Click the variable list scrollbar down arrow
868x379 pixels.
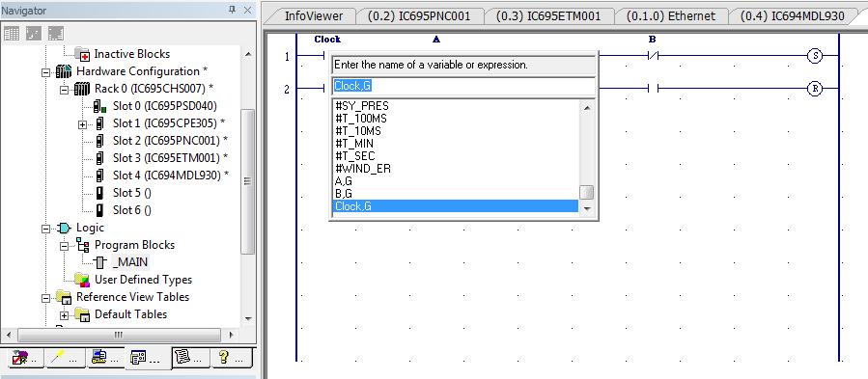point(586,208)
